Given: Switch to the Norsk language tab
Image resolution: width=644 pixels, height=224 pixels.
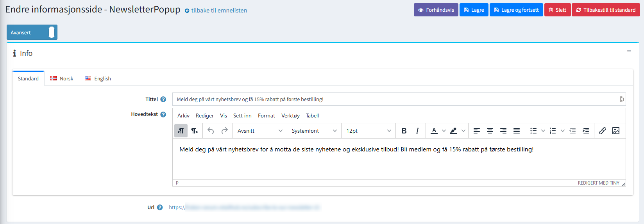Looking at the screenshot, I should point(62,78).
